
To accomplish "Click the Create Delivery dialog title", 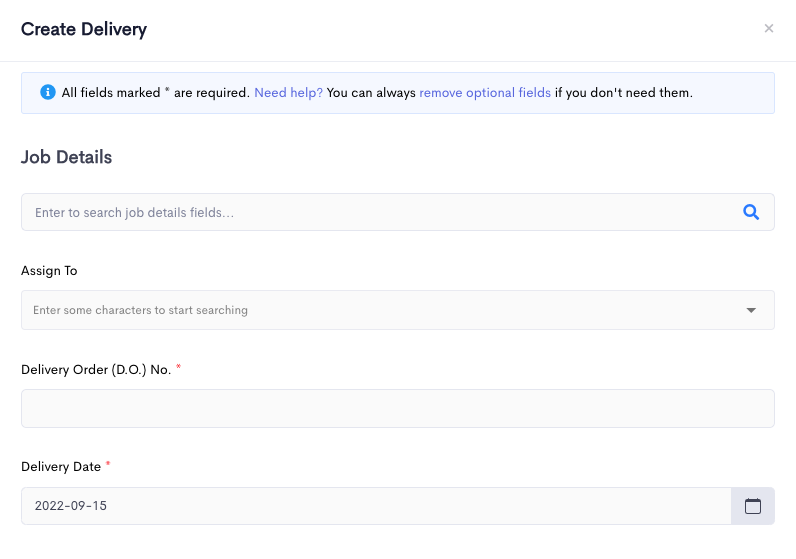I will click(84, 29).
